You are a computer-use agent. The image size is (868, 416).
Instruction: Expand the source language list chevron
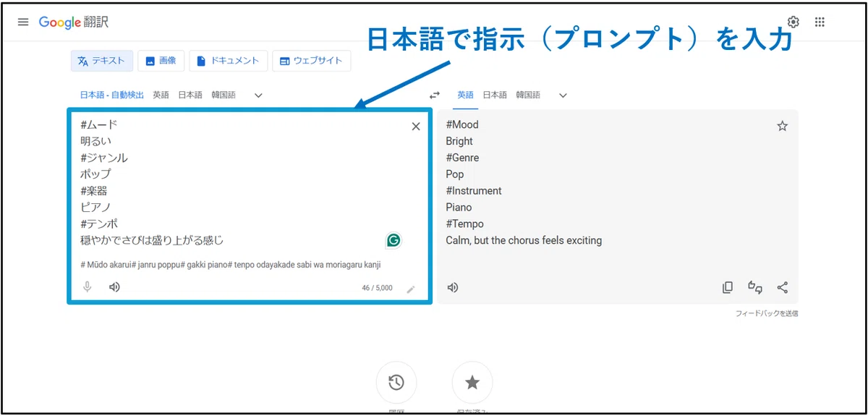[258, 95]
